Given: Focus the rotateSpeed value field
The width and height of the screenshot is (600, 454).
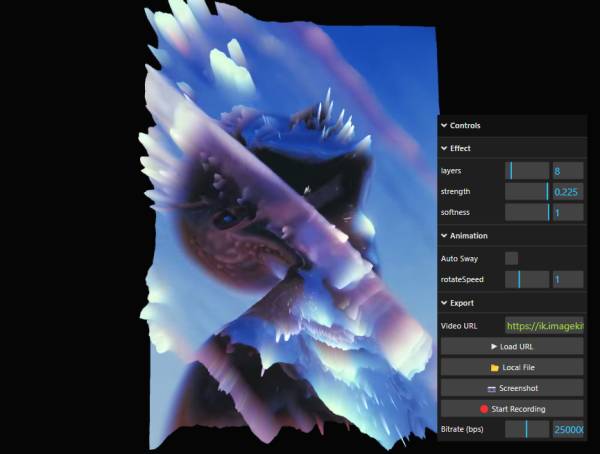Looking at the screenshot, I should coord(567,280).
